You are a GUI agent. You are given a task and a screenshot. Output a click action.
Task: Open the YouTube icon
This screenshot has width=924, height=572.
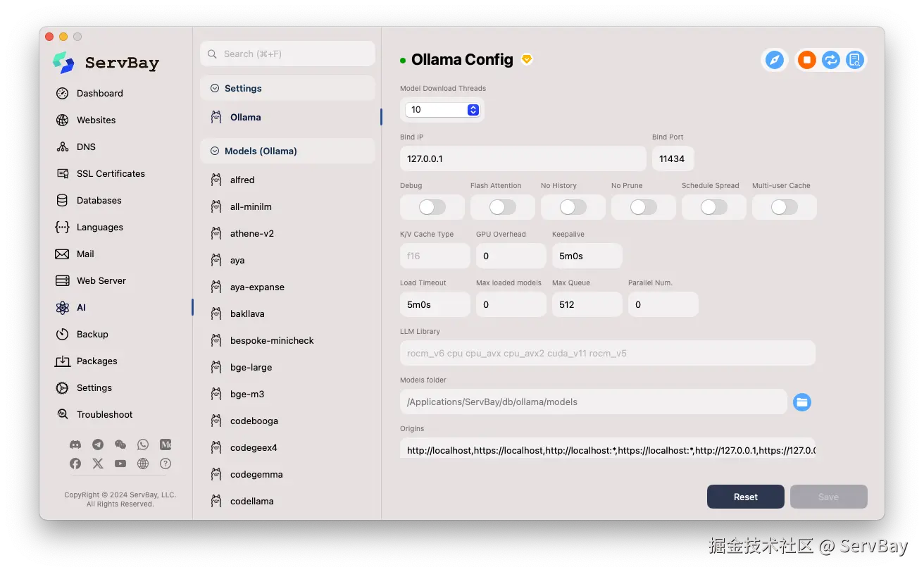120,464
